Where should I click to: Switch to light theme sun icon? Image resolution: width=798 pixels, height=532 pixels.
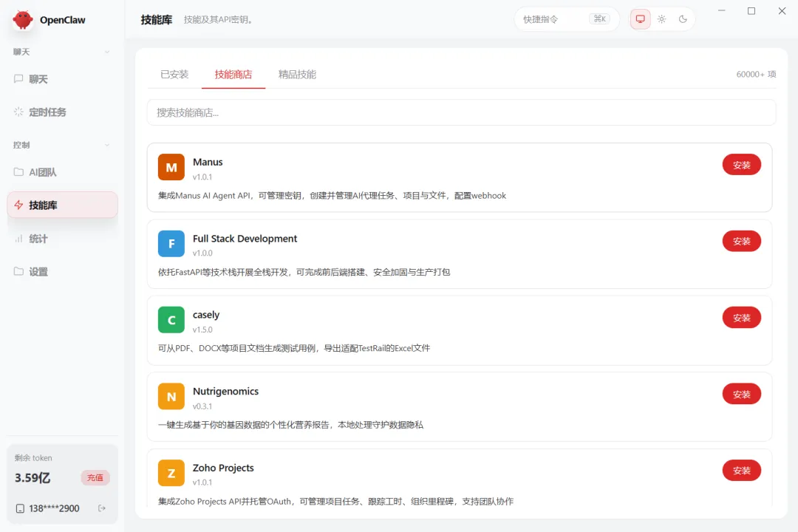click(x=661, y=19)
